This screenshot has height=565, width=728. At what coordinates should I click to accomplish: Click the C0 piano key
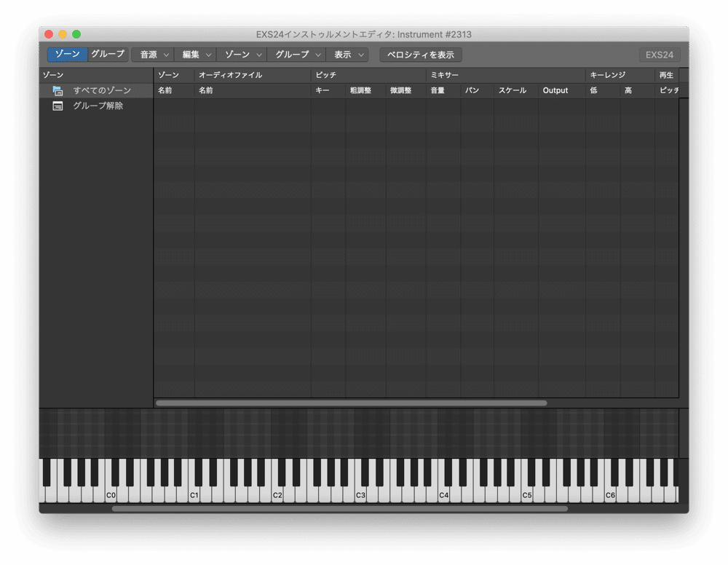pyautogui.click(x=111, y=495)
